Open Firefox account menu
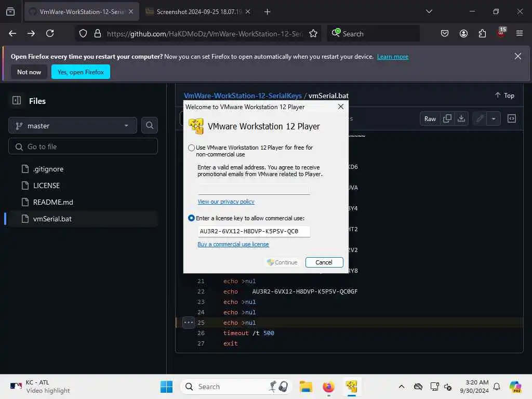532x399 pixels. (x=463, y=34)
